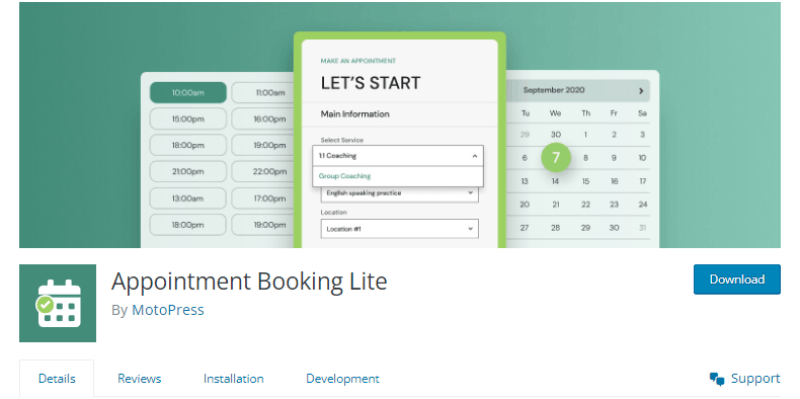Viewport: 800px width, 399px height.
Task: Select day 10 in the calendar
Action: point(642,158)
